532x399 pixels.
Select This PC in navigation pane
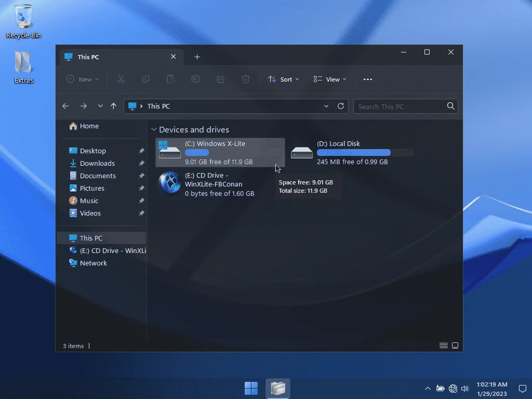coord(101,238)
